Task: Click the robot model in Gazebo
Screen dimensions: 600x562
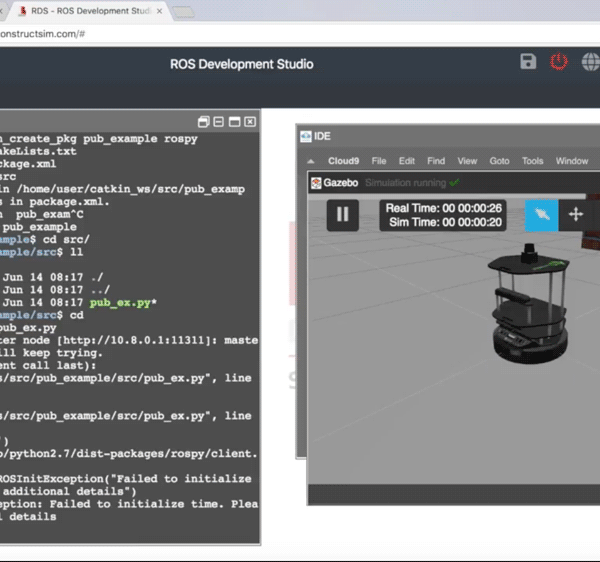Action: (528, 304)
